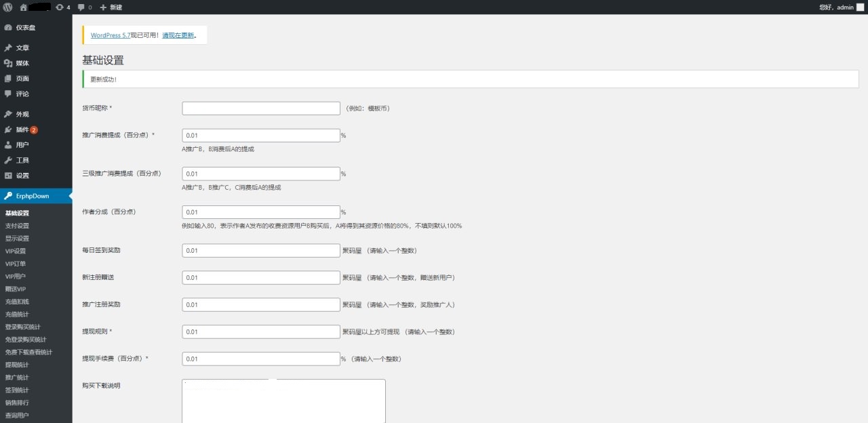The image size is (868, 423).
Task: Select VIP订单 submenu
Action: click(x=16, y=264)
